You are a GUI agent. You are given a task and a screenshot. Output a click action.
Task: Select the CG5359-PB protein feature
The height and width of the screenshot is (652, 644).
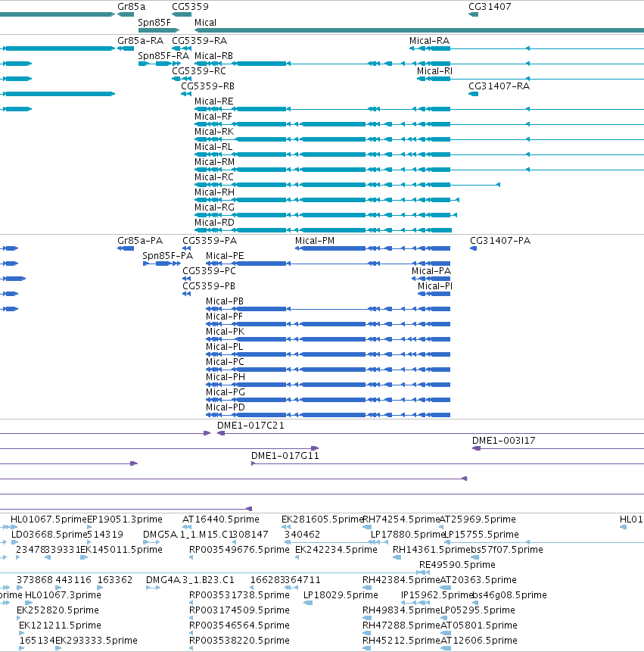187,294
